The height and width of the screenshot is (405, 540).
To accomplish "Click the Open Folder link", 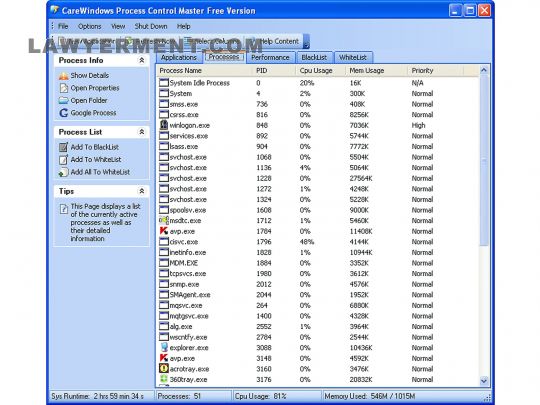I will click(89, 101).
